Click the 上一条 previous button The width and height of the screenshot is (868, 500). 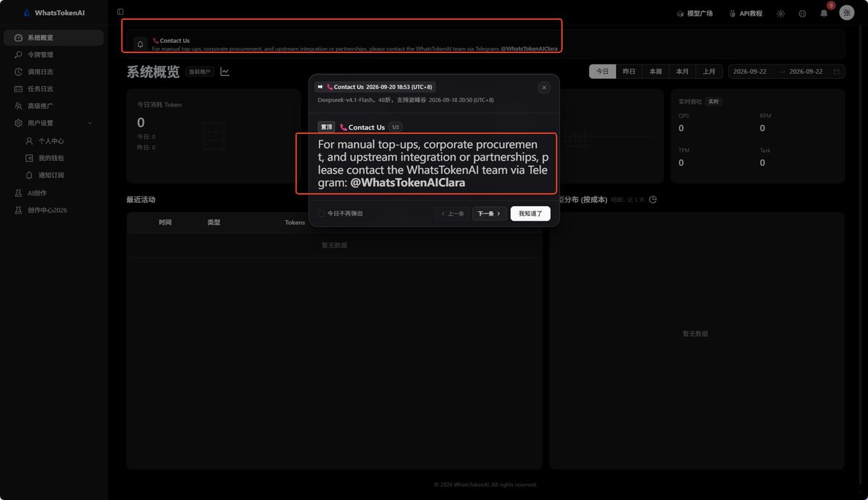(x=452, y=213)
